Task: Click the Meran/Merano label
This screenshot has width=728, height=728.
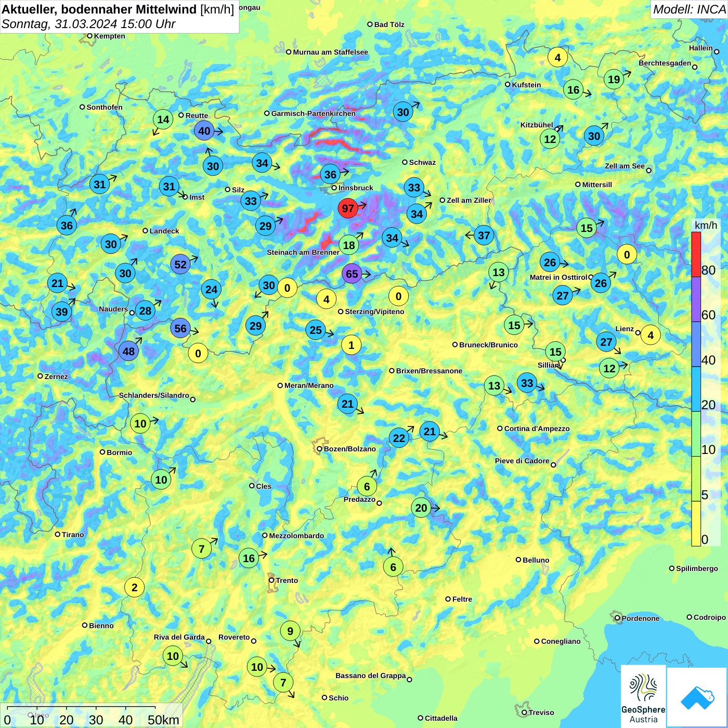Action: (309, 385)
